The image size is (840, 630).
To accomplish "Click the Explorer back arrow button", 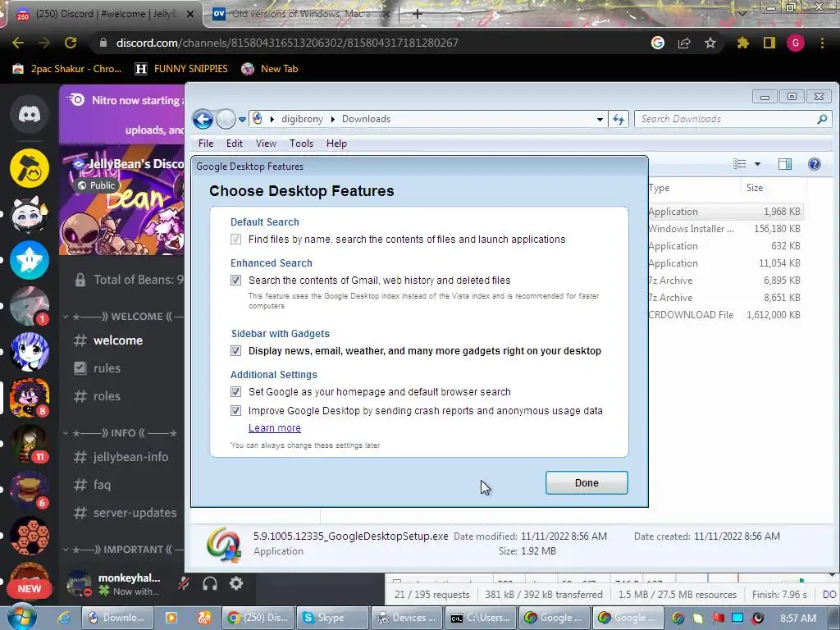I will 203,119.
